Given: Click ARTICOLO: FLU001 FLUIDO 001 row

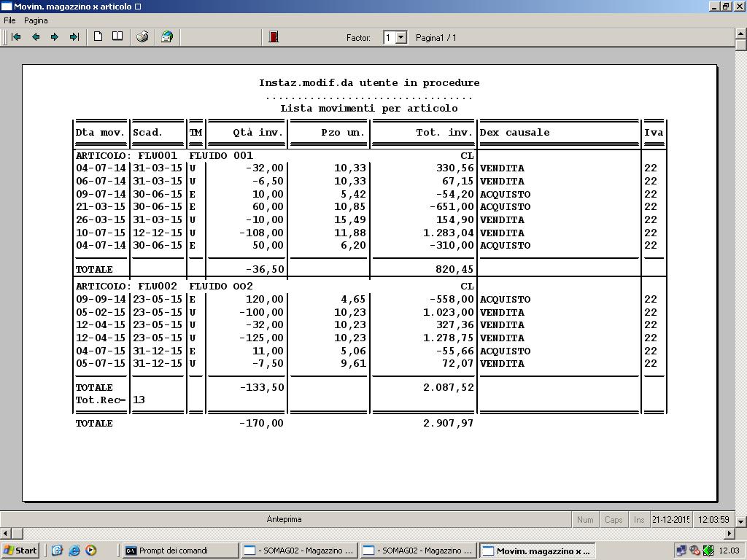Looking at the screenshot, I should [274, 156].
